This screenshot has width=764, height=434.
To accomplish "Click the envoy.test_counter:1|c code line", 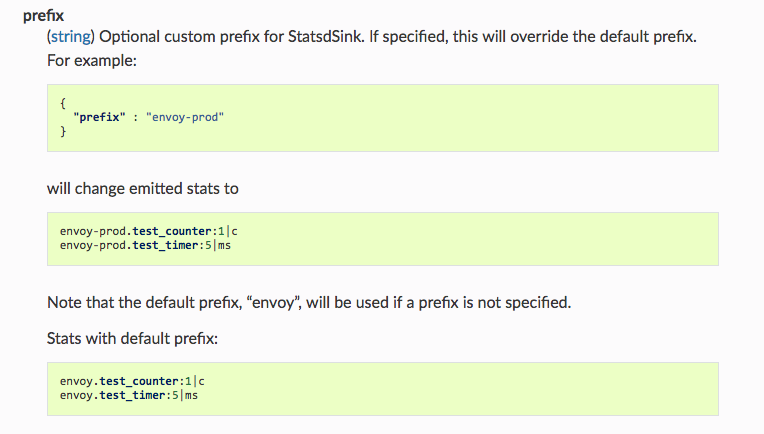I will [x=131, y=381].
